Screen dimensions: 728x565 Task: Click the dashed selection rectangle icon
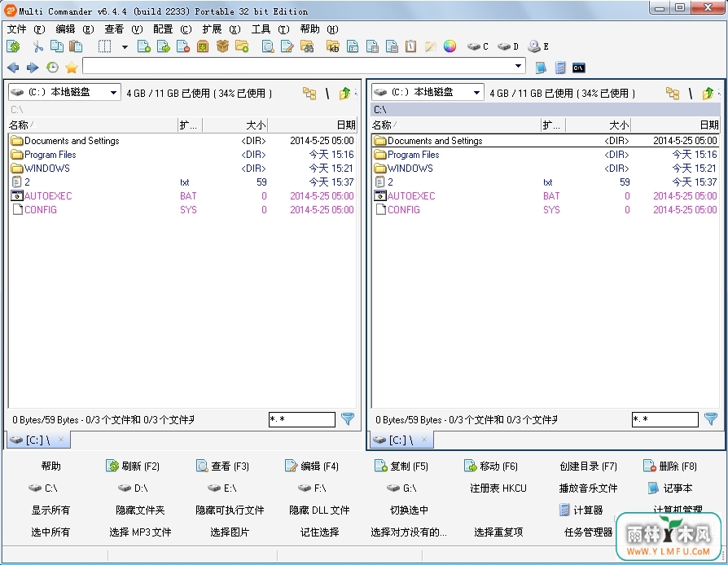click(x=104, y=46)
